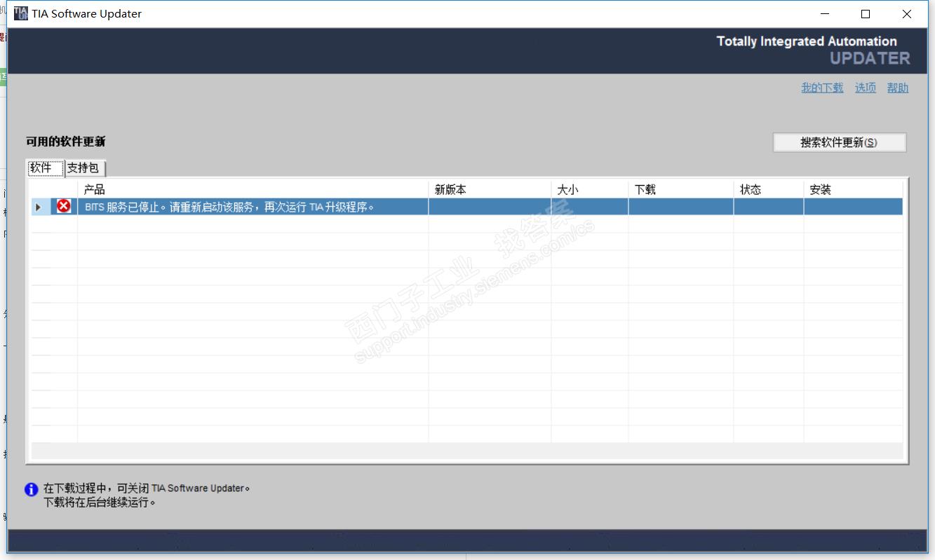The width and height of the screenshot is (935, 560).
Task: Click the TIA Software Updater title bar icon
Action: click(21, 14)
